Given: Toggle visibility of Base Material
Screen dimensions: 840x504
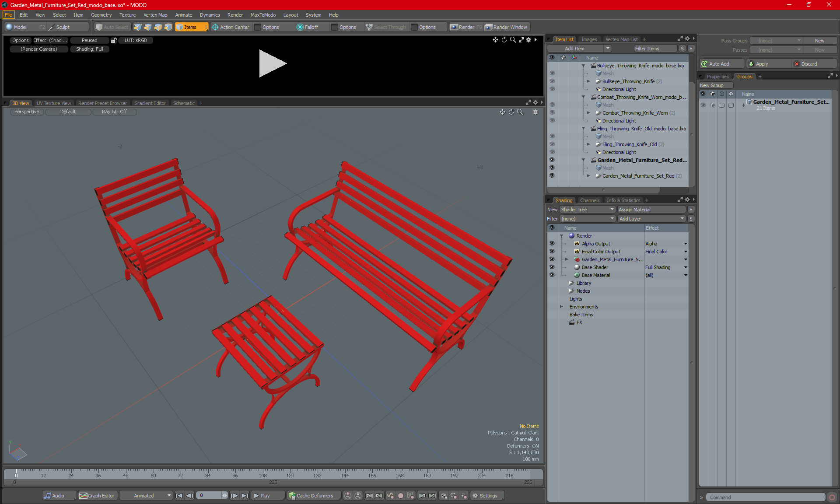Looking at the screenshot, I should (x=552, y=275).
